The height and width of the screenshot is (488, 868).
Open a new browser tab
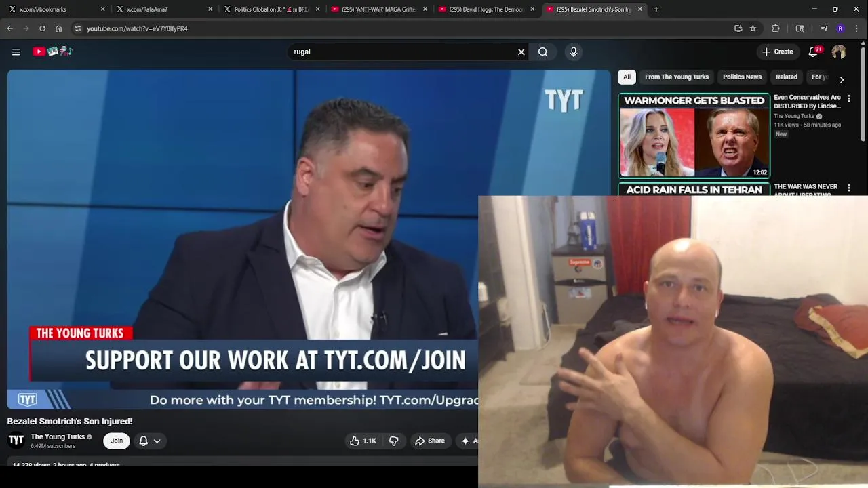pos(656,9)
